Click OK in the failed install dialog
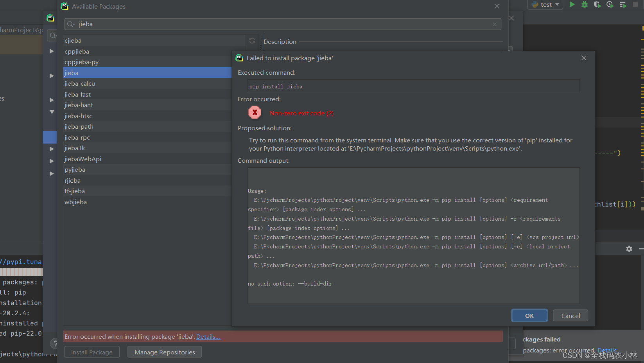The image size is (644, 363). [x=529, y=316]
